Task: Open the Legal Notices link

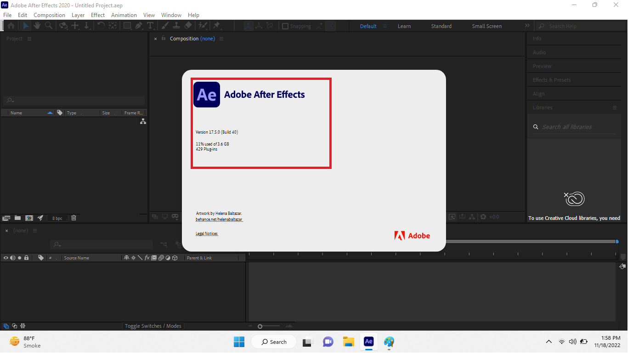Action: [x=207, y=234]
